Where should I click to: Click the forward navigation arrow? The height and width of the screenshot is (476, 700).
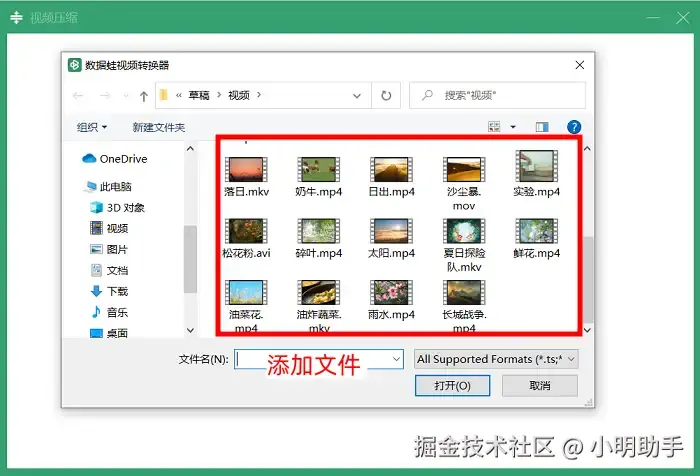[105, 96]
